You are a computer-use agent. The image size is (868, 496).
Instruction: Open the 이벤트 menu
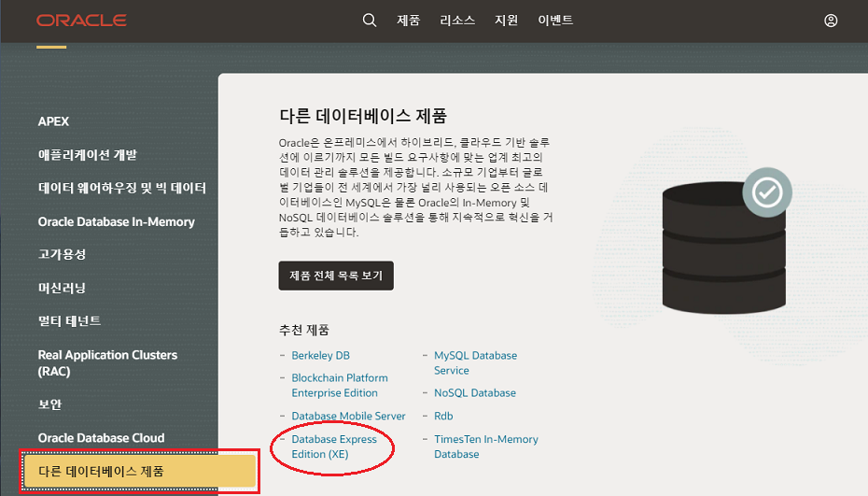(555, 21)
